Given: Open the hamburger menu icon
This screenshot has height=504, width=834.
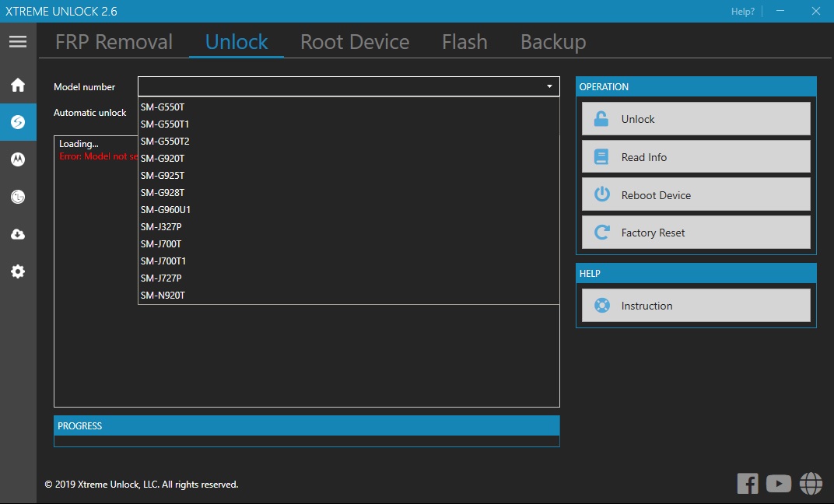Looking at the screenshot, I should pyautogui.click(x=18, y=41).
